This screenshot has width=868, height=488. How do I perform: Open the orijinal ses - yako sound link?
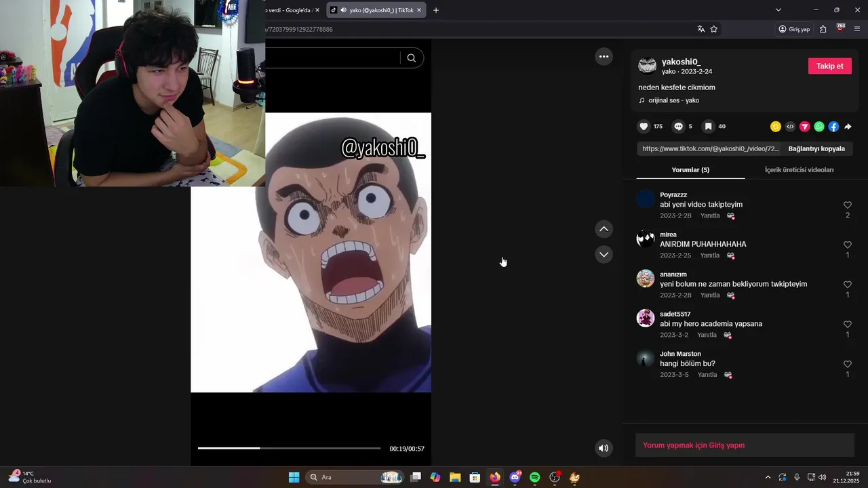click(673, 100)
